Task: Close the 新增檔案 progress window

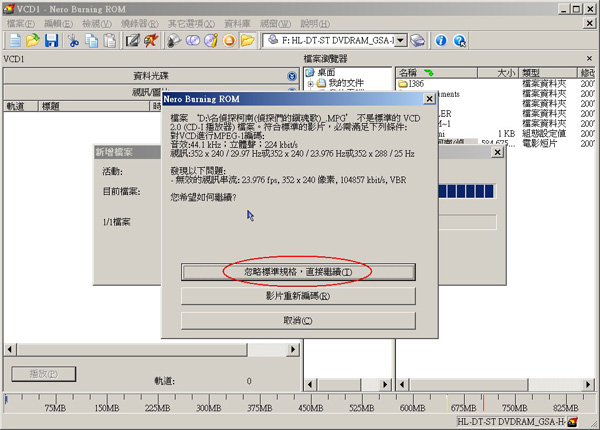Action: pyautogui.click(x=497, y=152)
